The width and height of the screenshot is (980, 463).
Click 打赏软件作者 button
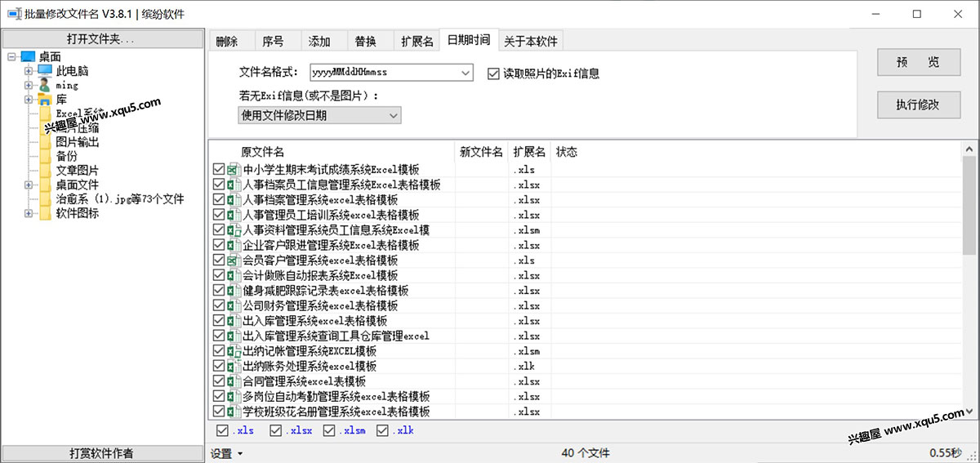[102, 453]
